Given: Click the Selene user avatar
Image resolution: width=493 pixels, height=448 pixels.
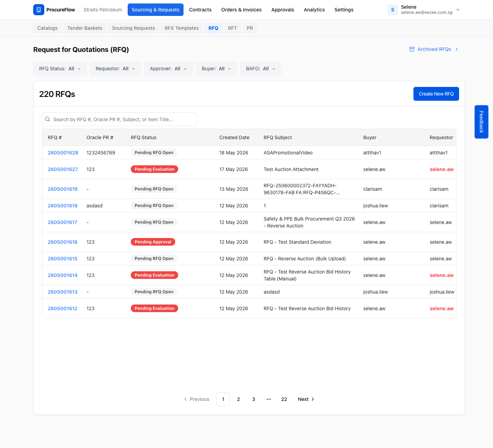Looking at the screenshot, I should pos(393,10).
